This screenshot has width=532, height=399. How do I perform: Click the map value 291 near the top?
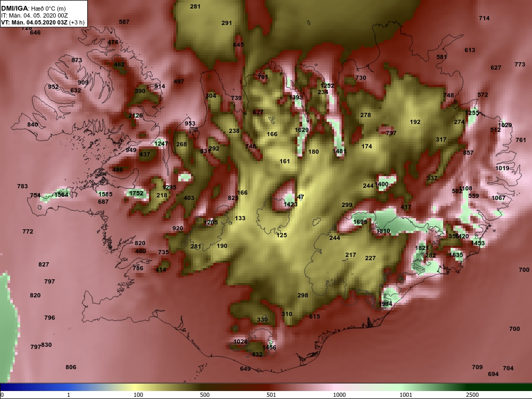[x=227, y=23]
